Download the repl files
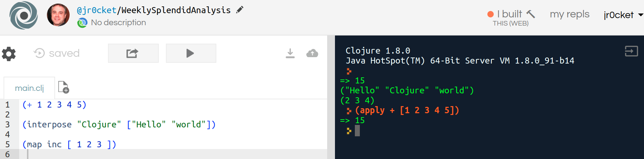This screenshot has height=159, width=644. coord(290,53)
